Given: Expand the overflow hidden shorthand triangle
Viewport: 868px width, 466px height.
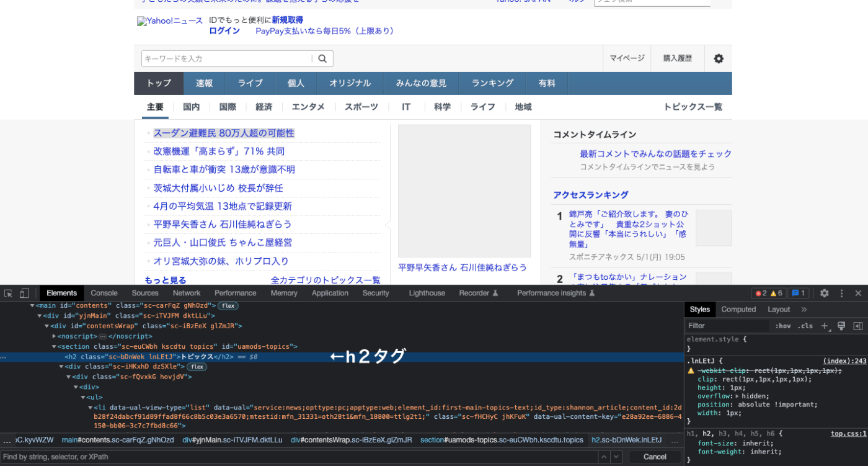Looking at the screenshot, I should [x=738, y=396].
